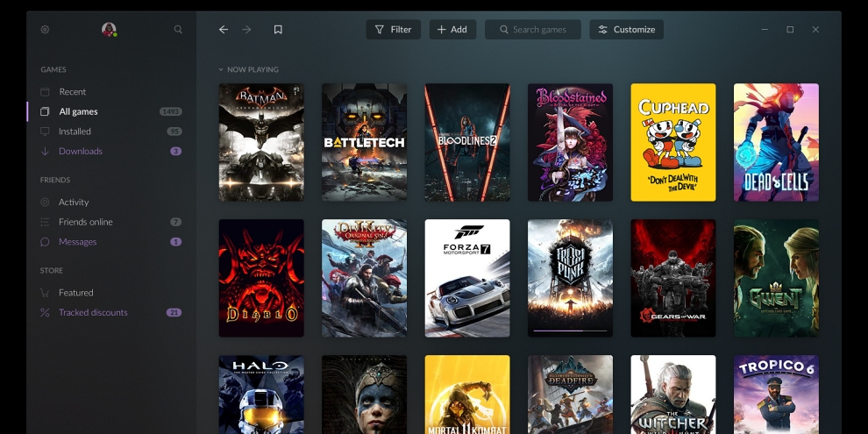This screenshot has height=434, width=868.
Task: Open the Bloodlines 2 game cover
Action: point(467,142)
